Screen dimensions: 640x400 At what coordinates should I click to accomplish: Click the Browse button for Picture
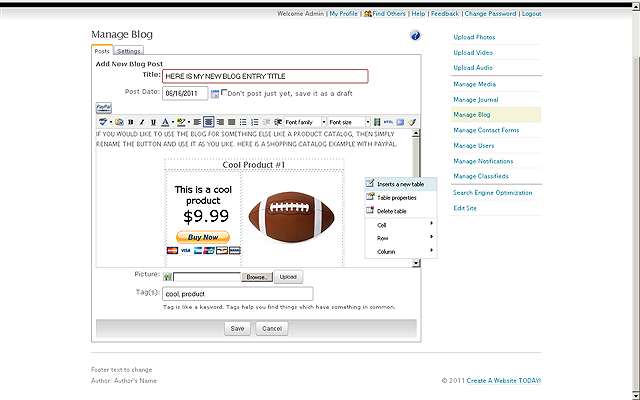258,276
